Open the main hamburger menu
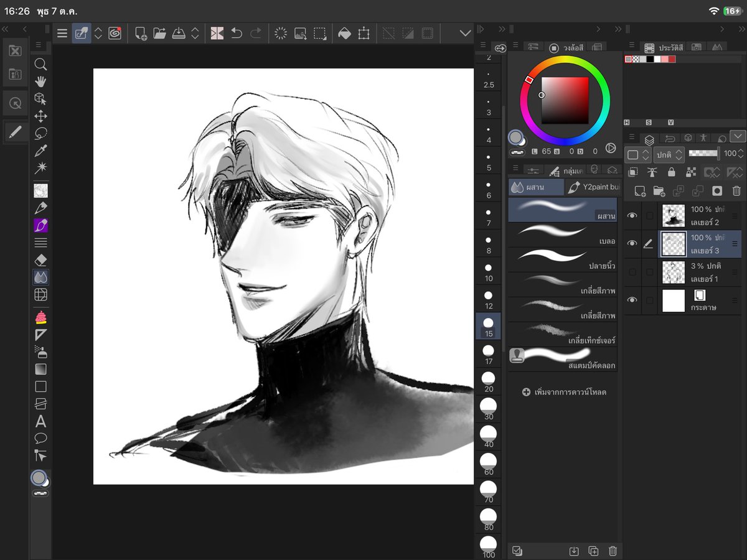747x560 pixels. click(x=62, y=34)
